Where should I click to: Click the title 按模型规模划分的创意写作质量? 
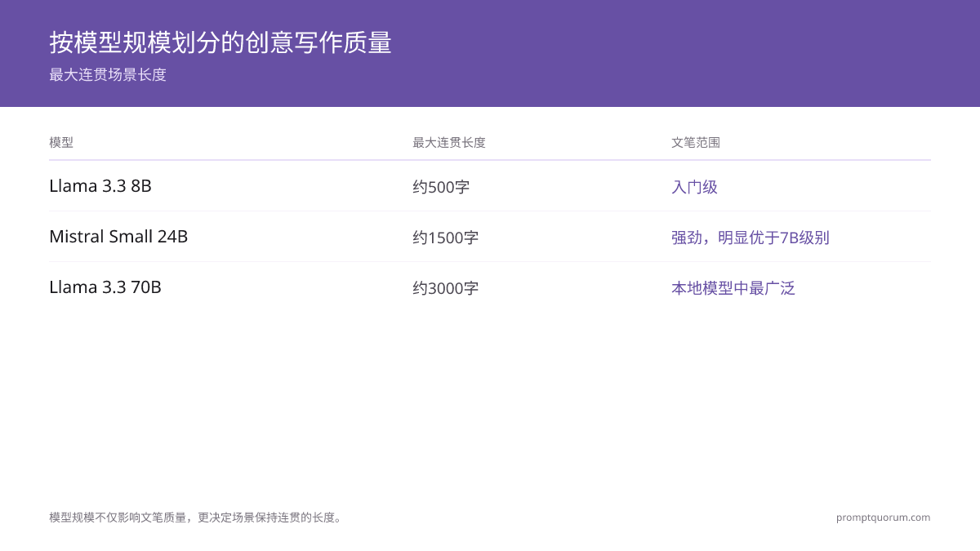(x=220, y=42)
